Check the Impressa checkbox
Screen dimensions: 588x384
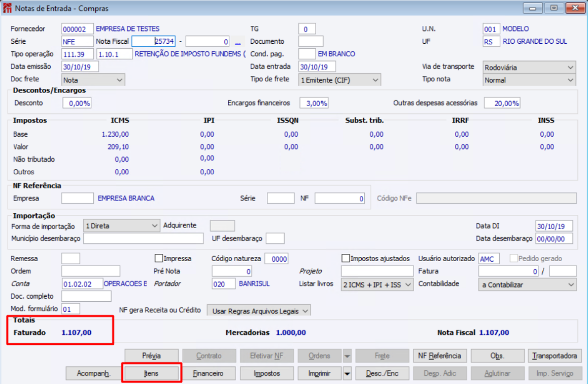click(159, 258)
